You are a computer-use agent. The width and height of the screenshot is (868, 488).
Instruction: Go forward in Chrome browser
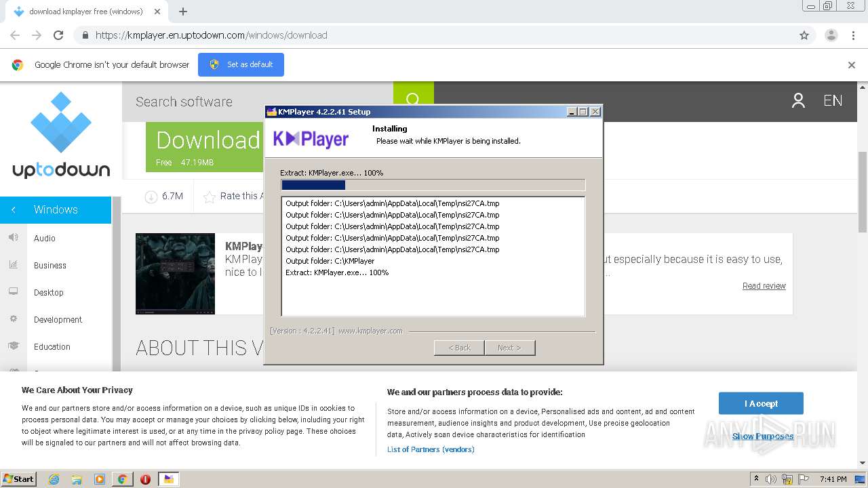tap(37, 35)
